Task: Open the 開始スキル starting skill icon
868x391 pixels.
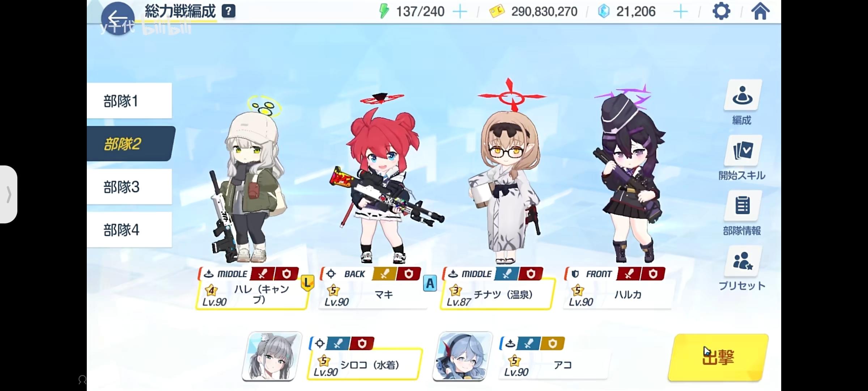Action: tap(743, 151)
